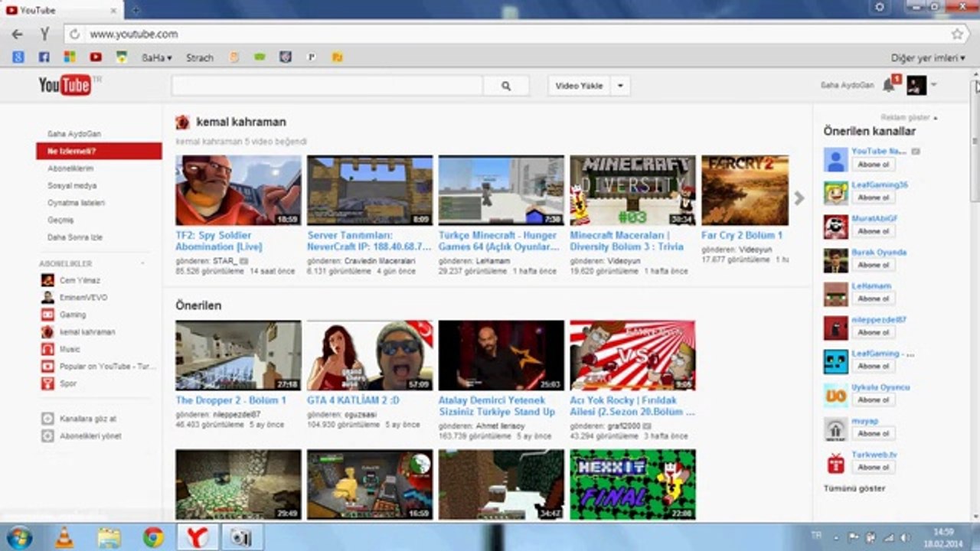980x551 pixels.
Task: Click the browser back arrow
Action: point(18,34)
